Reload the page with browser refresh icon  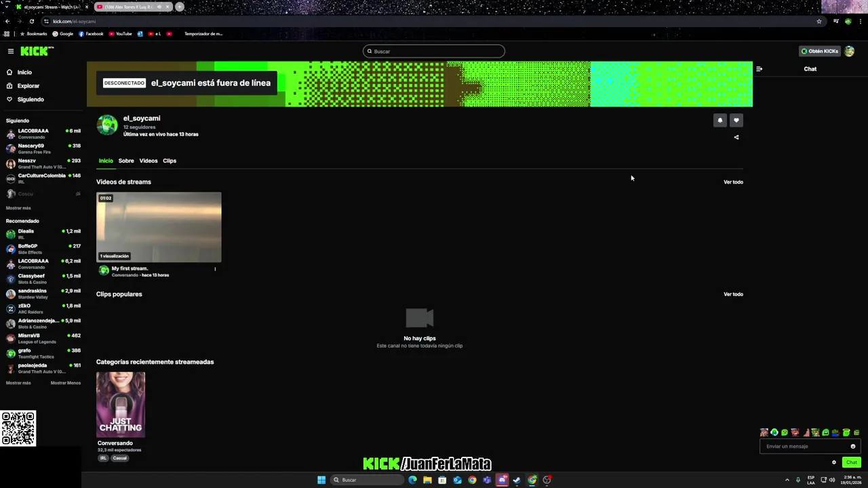click(x=32, y=22)
